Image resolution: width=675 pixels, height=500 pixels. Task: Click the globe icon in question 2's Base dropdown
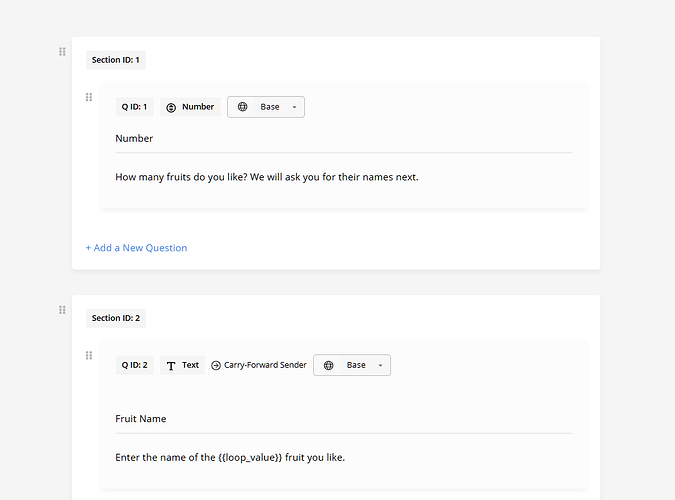pyautogui.click(x=328, y=365)
